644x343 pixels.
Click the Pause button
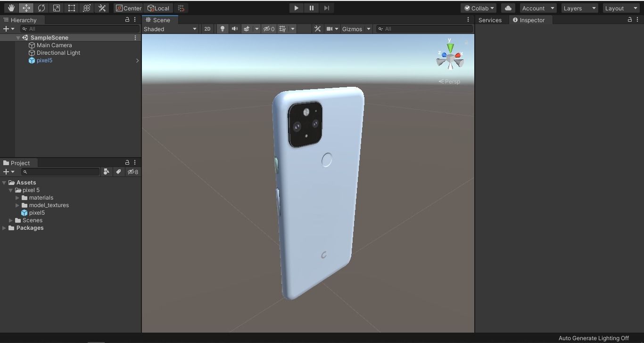coord(311,8)
